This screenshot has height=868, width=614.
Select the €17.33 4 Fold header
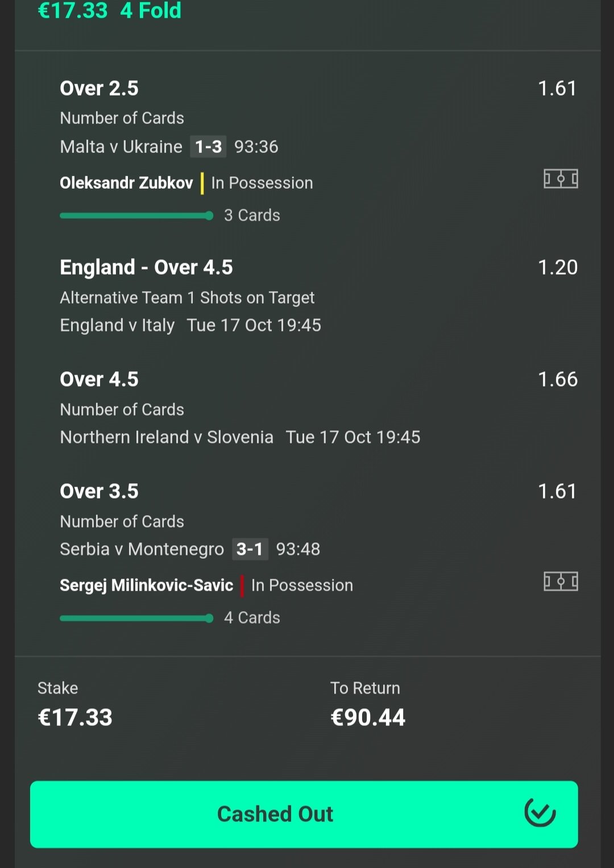pos(109,10)
